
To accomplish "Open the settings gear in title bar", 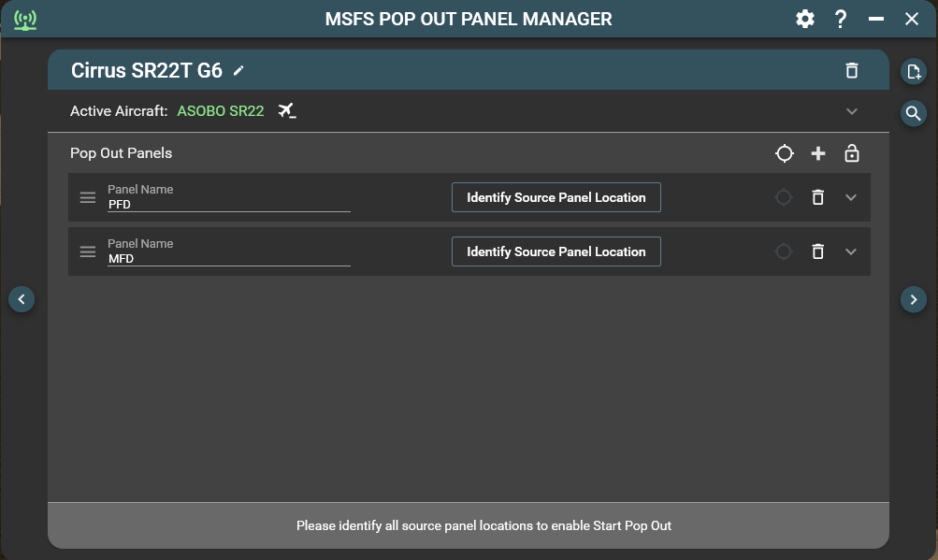I will [804, 19].
